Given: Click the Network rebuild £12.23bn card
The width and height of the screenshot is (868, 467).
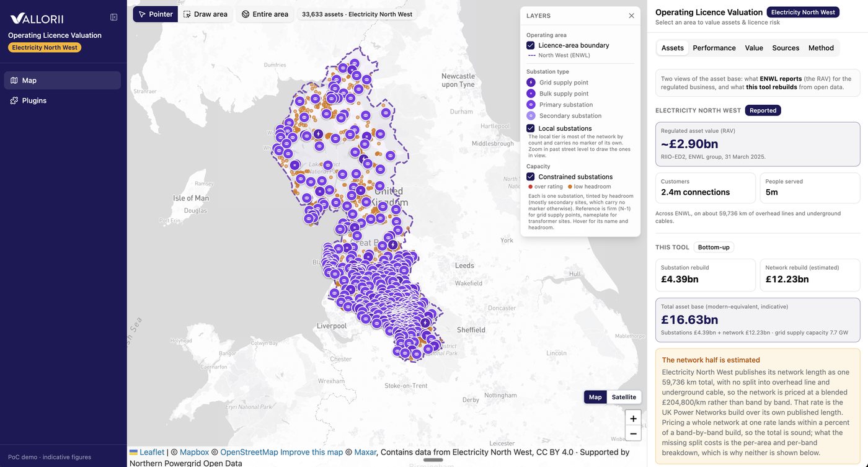Looking at the screenshot, I should tap(810, 275).
